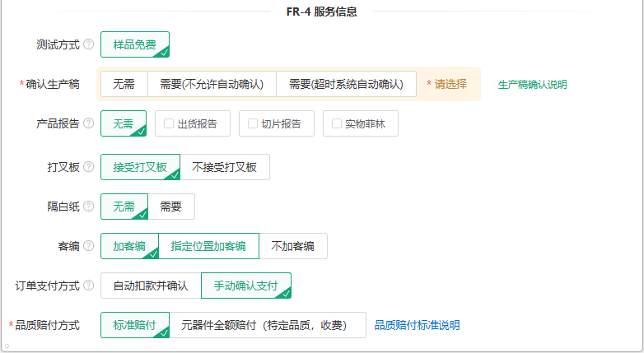The width and height of the screenshot is (644, 353).
Task: Open the 生产稿确认说明 link
Action: click(532, 85)
